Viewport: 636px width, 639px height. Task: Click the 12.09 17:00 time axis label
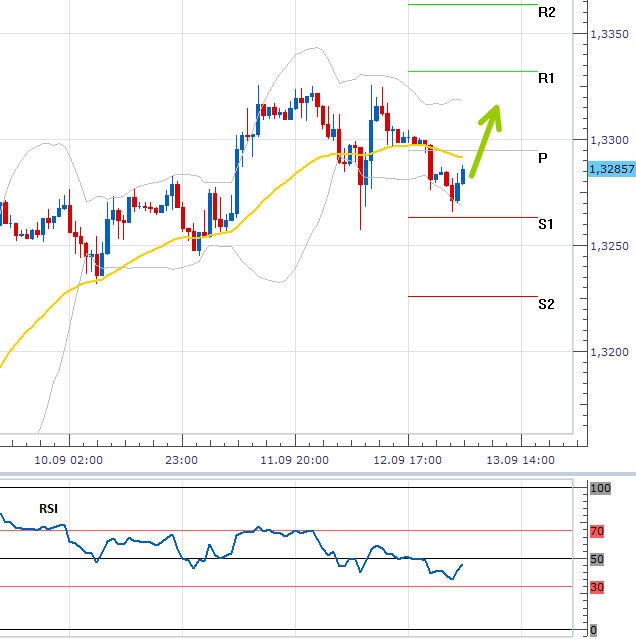coord(407,460)
